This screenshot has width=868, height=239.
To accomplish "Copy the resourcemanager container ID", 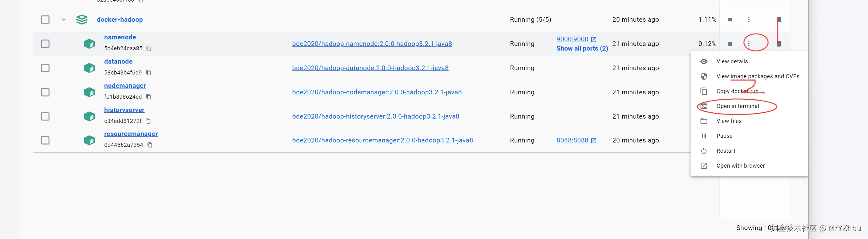I will coord(150,145).
